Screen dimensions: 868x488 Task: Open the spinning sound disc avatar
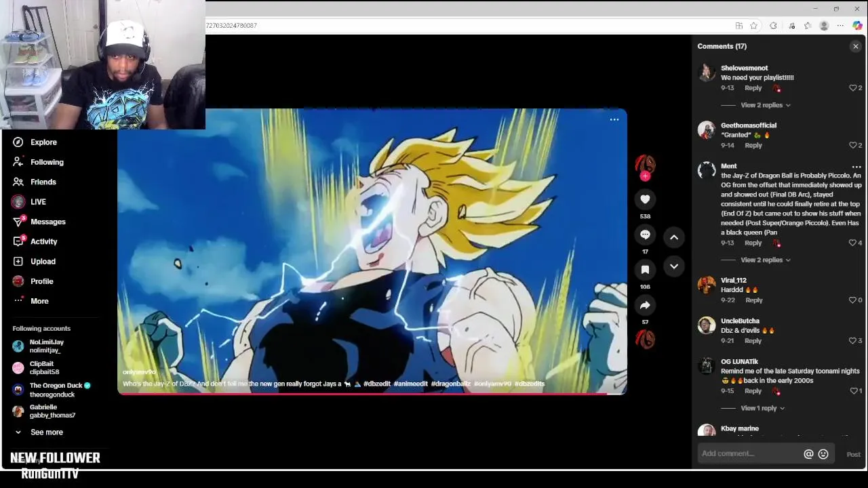tap(645, 338)
